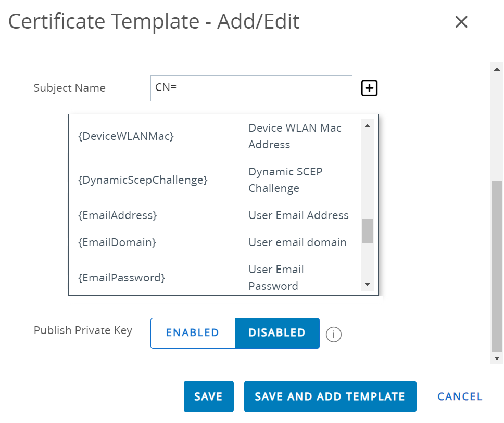Cancel the certificate template edit

point(460,396)
